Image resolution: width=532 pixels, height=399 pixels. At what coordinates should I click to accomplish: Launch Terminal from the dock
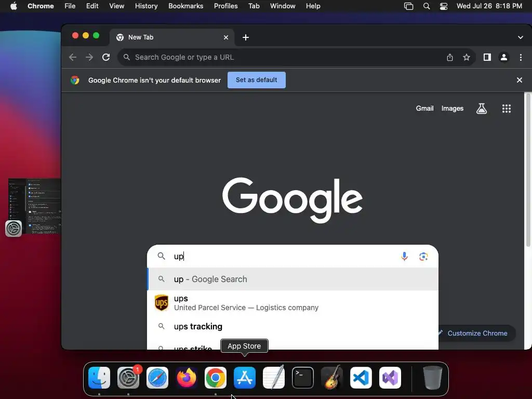pos(303,378)
